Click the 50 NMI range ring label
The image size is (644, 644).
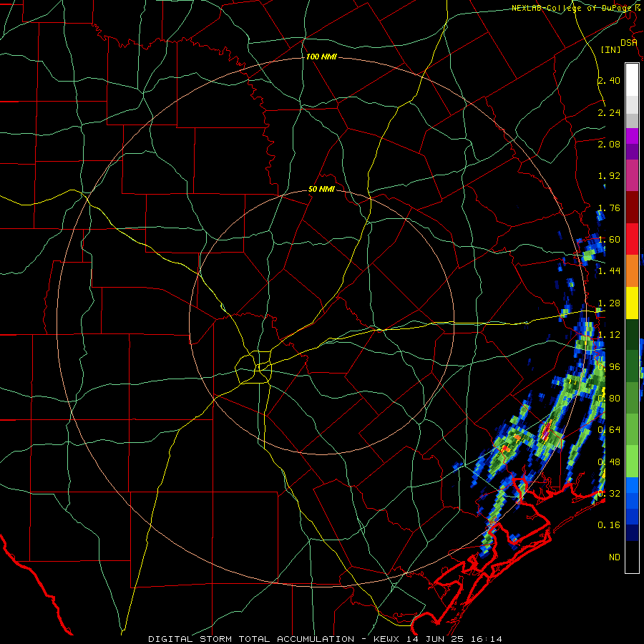(321, 189)
